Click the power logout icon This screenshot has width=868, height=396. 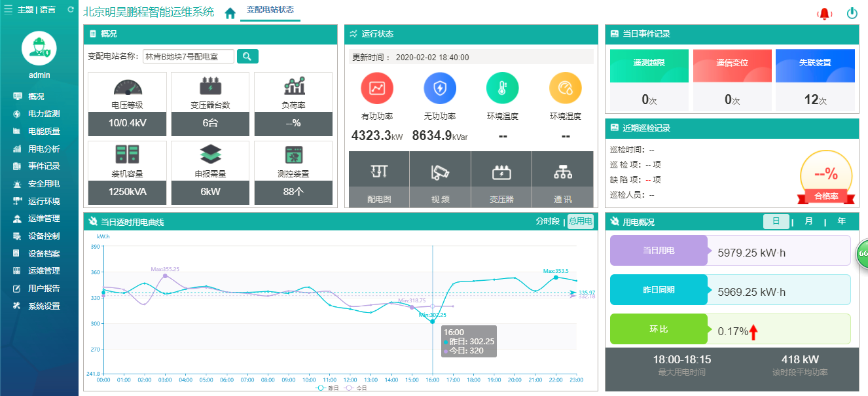pyautogui.click(x=852, y=12)
